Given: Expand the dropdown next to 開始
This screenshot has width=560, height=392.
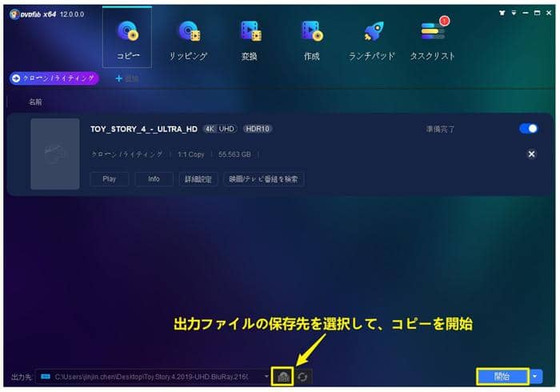Looking at the screenshot, I should tap(535, 376).
